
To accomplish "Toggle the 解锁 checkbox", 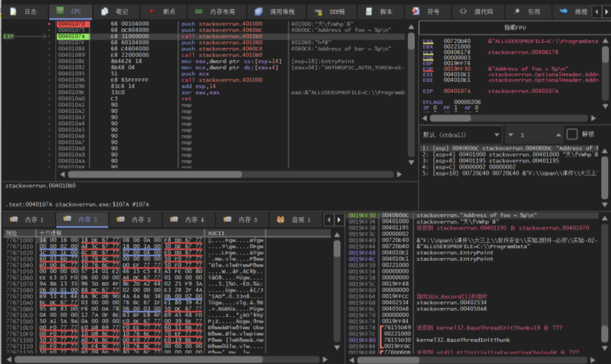I will [572, 134].
